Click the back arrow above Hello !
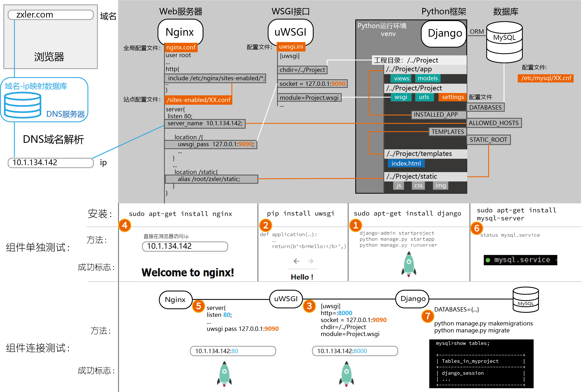The height and width of the screenshot is (392, 582). point(296,261)
